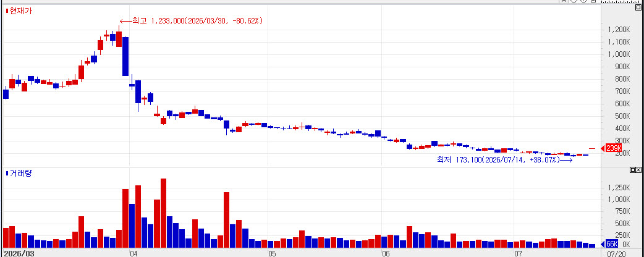This screenshot has height=257, width=644.
Task: Click the 750K volume axis label
Action: tap(621, 211)
